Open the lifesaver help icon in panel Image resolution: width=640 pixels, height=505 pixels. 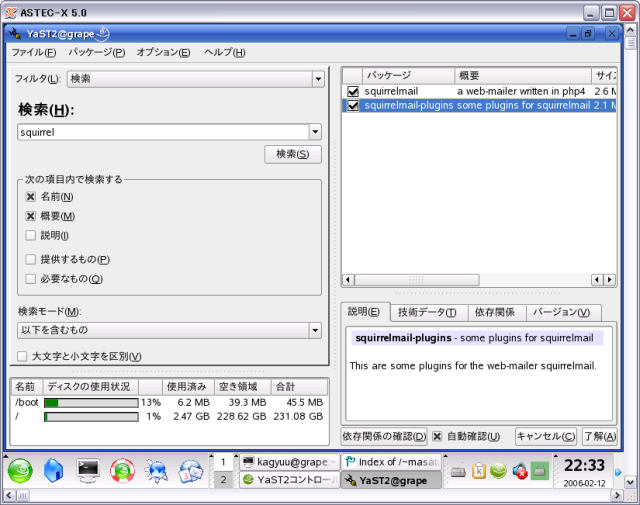pos(122,470)
